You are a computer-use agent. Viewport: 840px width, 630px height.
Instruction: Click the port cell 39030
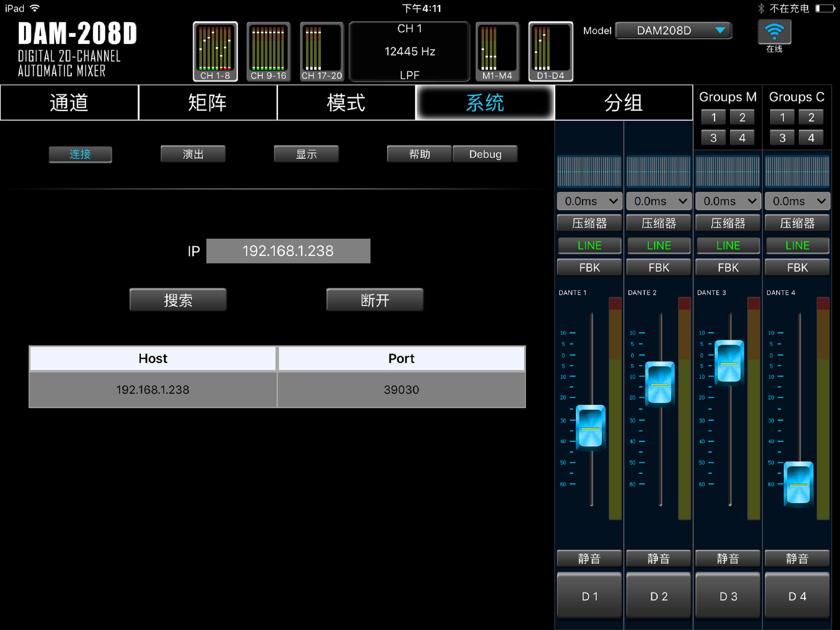[x=401, y=389]
